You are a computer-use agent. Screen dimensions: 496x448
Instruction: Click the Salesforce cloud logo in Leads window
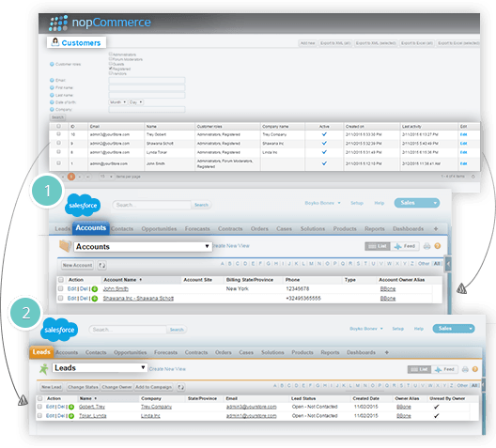59,330
